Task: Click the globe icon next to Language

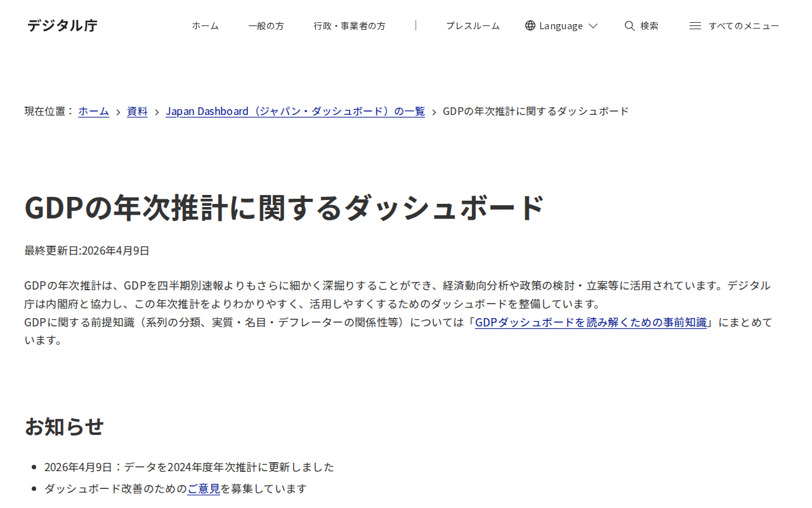Action: click(x=530, y=25)
